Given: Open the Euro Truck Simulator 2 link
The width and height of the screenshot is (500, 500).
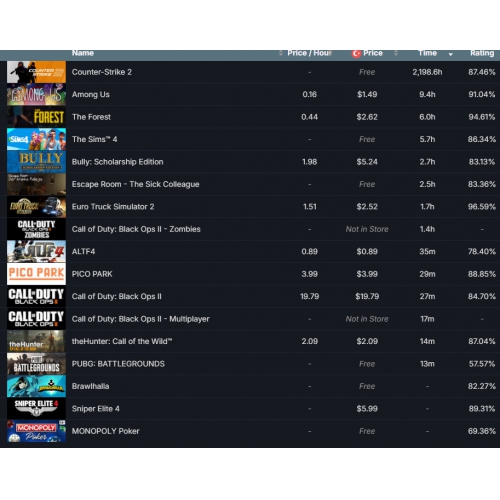Looking at the screenshot, I should point(113,207).
